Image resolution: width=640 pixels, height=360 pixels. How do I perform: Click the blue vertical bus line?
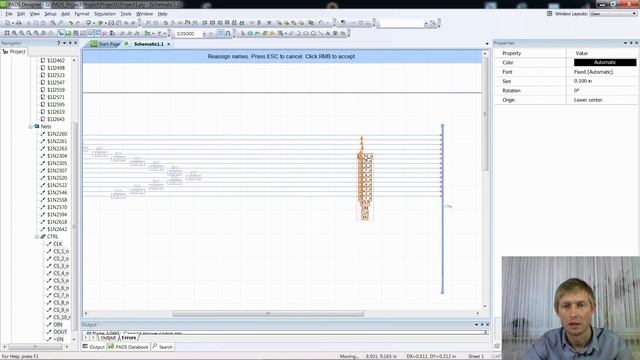pos(442,209)
